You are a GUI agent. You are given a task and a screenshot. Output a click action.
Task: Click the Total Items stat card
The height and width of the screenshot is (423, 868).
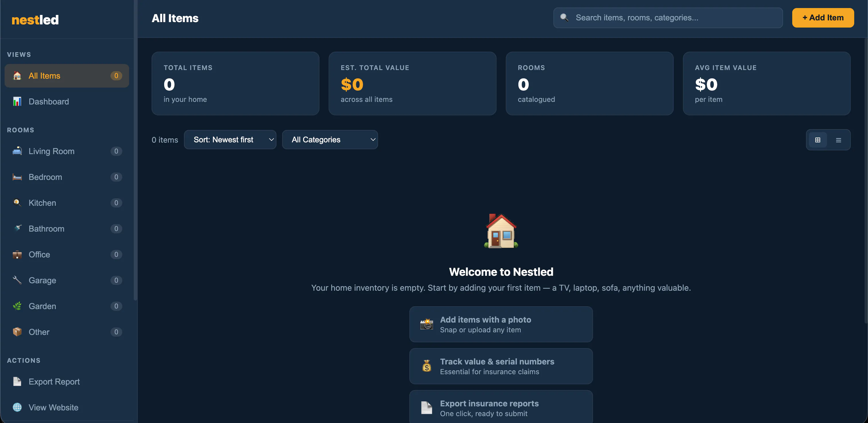coord(235,84)
